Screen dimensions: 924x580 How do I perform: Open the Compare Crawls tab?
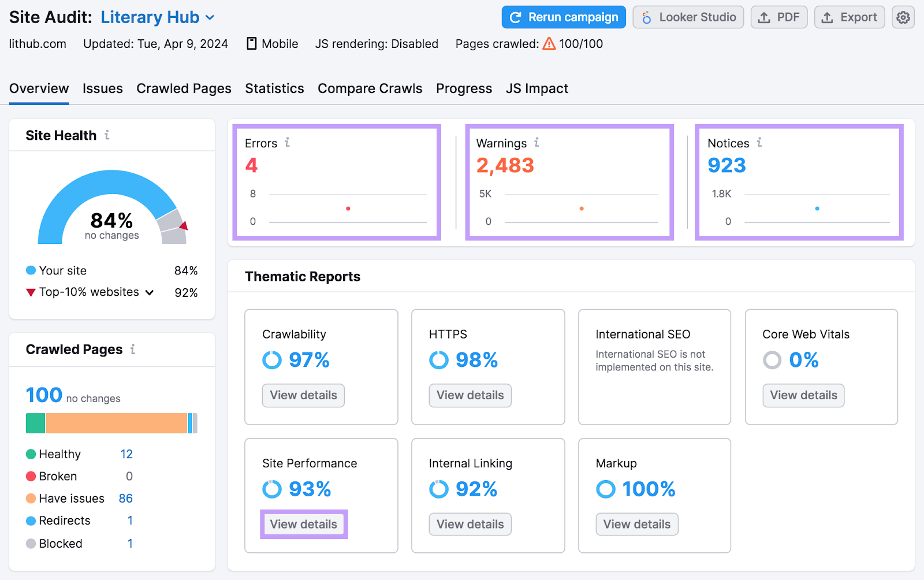point(370,88)
